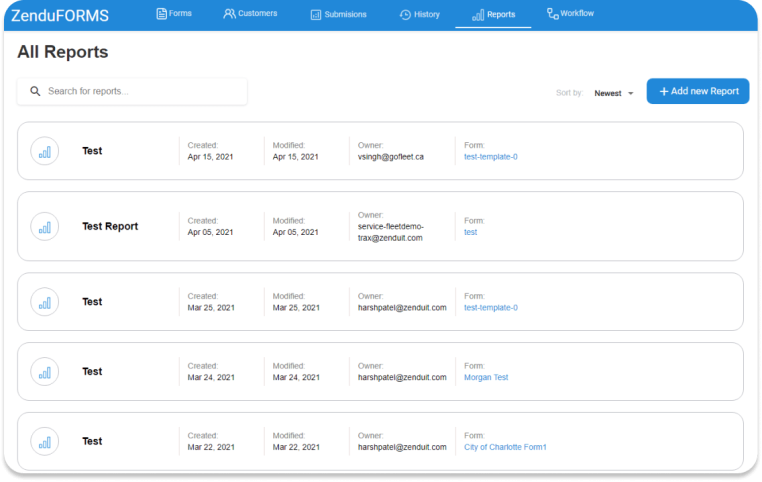Click chart icon of Apr 15 Test report
The image size is (762, 482).
tap(45, 152)
